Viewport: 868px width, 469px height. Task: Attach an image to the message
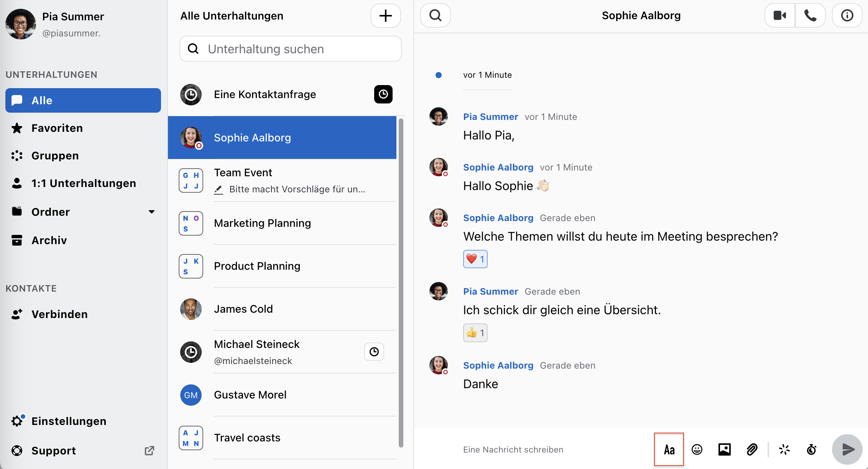(x=724, y=449)
